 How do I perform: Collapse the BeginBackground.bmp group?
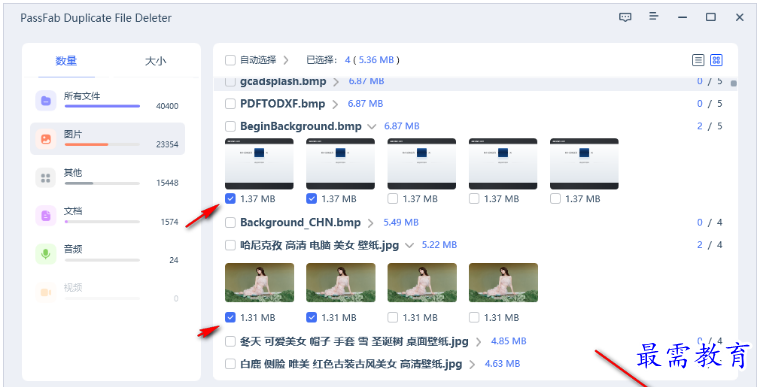tap(371, 127)
